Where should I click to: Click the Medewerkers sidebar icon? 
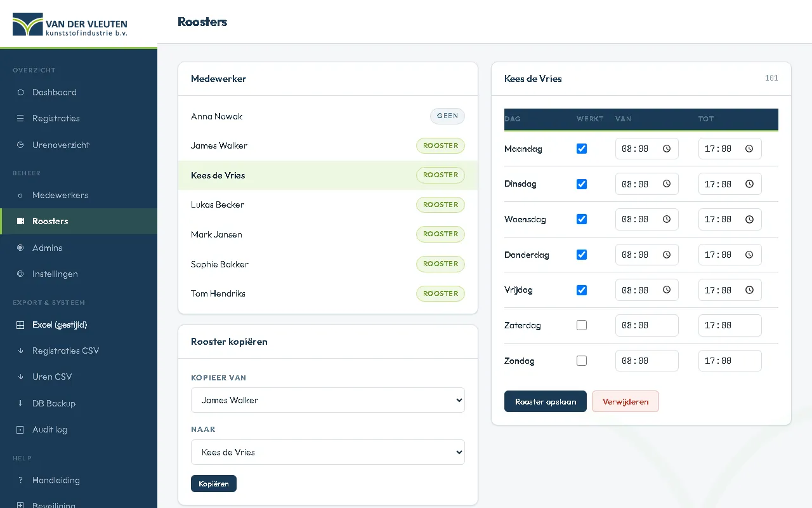[x=20, y=195]
